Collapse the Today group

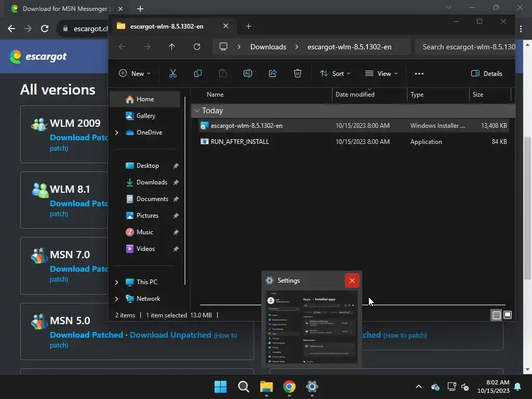[x=197, y=111]
